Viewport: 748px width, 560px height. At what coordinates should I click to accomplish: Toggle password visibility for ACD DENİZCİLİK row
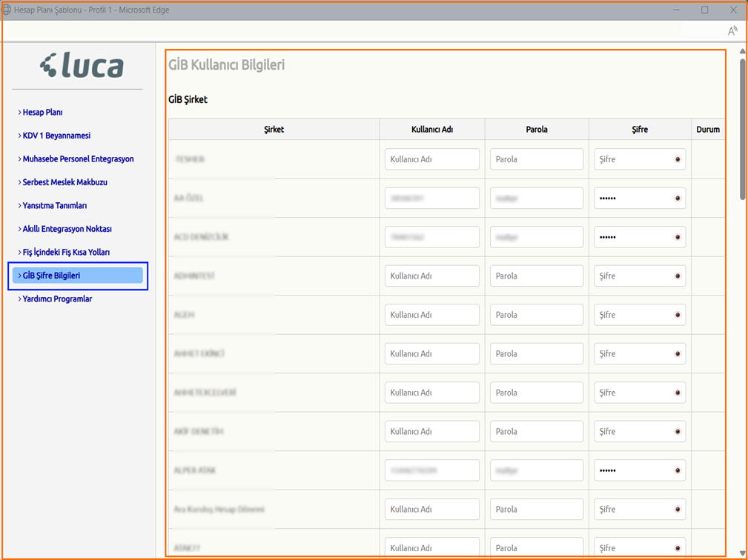click(678, 237)
